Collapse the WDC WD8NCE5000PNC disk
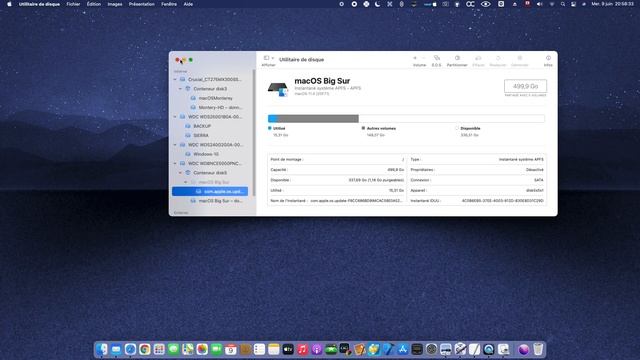Image resolution: width=640 pixels, height=360 pixels. point(175,163)
